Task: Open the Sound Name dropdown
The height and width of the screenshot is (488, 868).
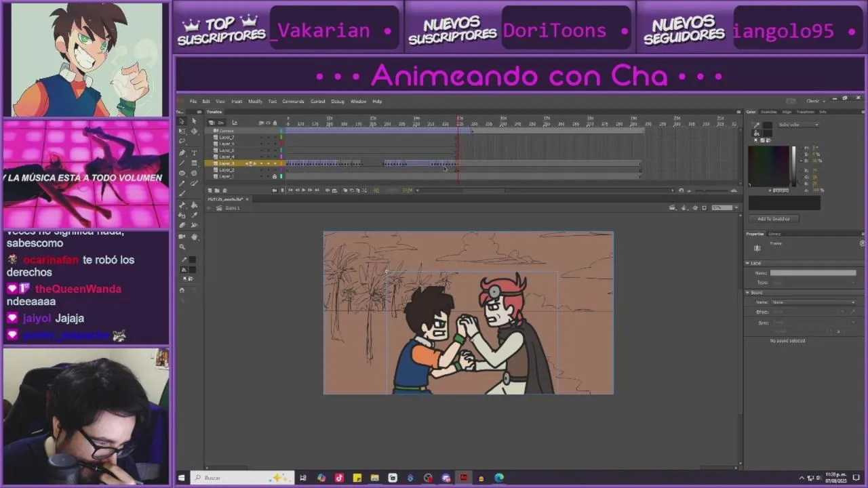Action: [814, 302]
